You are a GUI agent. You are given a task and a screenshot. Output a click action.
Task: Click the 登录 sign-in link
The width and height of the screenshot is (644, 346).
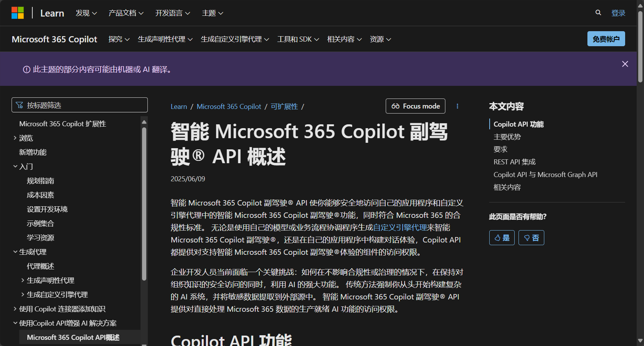click(618, 13)
